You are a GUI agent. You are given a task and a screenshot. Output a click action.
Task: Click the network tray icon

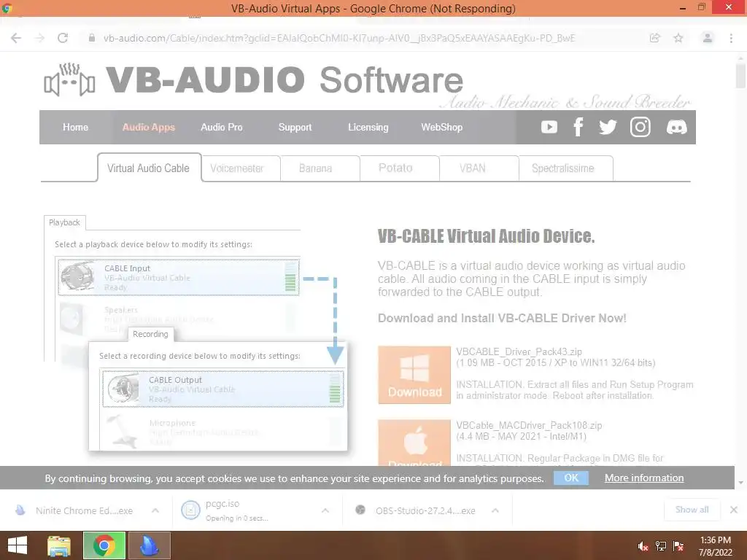(x=661, y=546)
